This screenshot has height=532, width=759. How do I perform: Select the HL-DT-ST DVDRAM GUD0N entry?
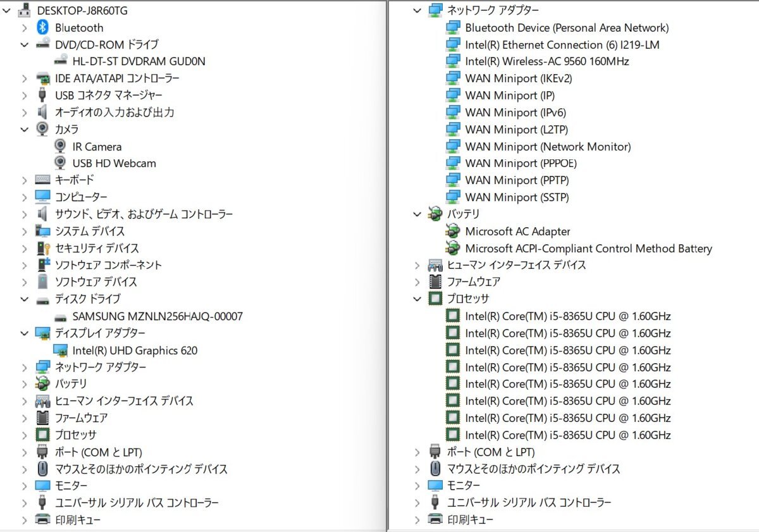tap(139, 61)
